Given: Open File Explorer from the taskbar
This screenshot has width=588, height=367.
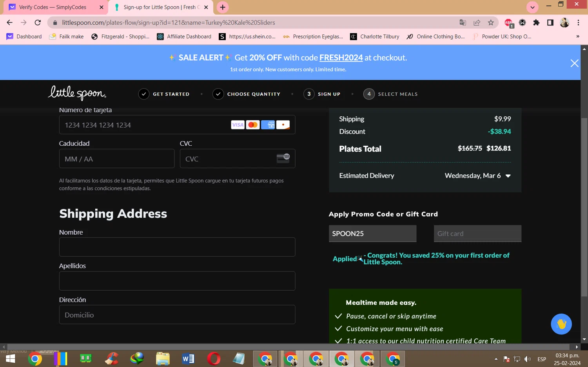Looking at the screenshot, I should (x=163, y=359).
